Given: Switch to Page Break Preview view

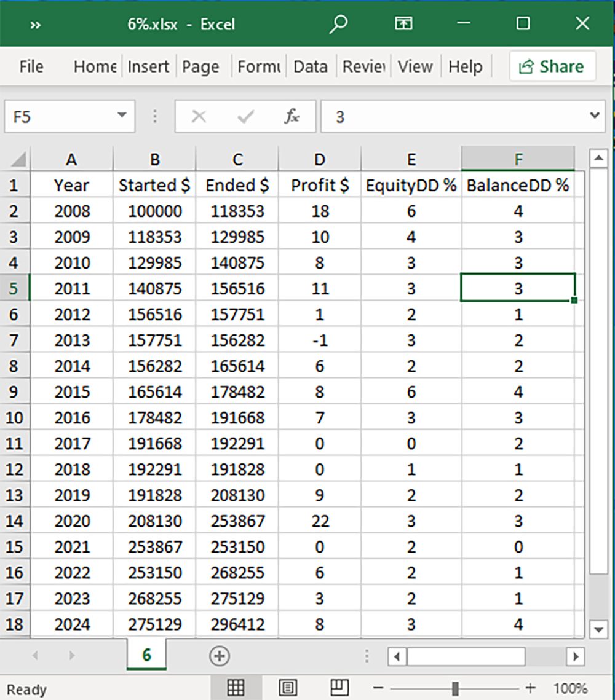Looking at the screenshot, I should (339, 688).
